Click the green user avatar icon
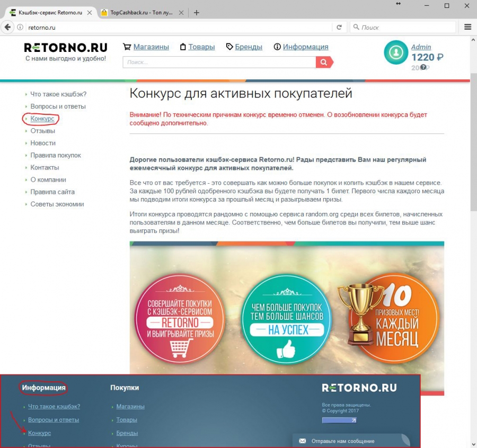477x448 pixels. tap(396, 52)
